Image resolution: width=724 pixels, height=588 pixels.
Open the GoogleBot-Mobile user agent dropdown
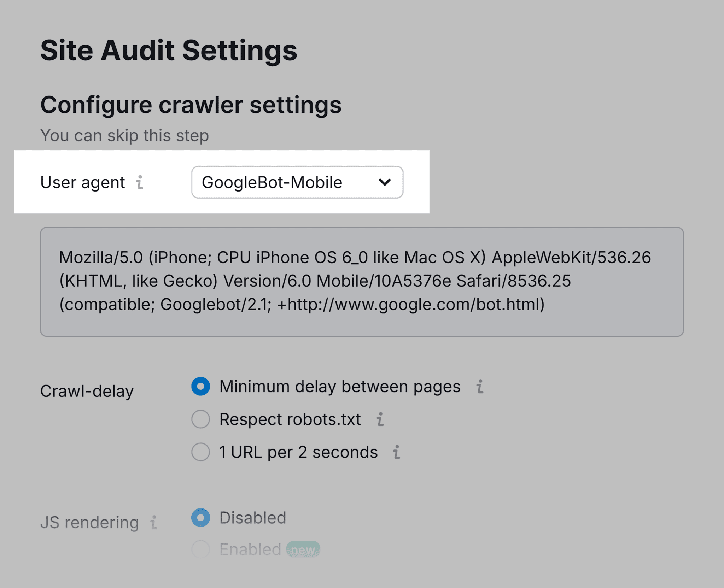297,182
